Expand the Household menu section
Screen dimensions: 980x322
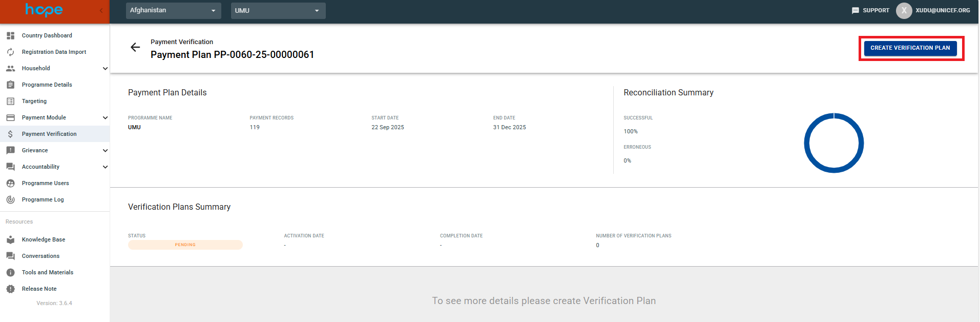pos(105,68)
